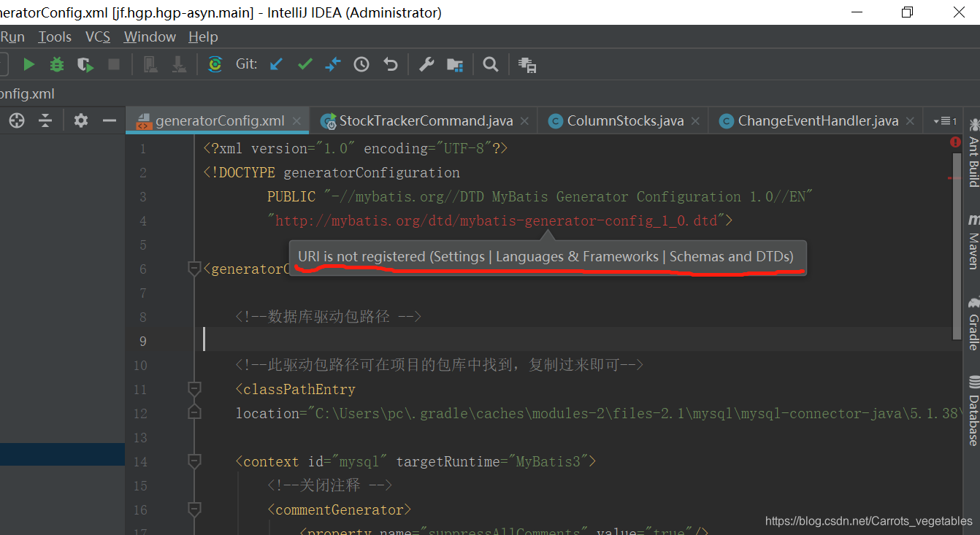This screenshot has height=535, width=980.
Task: Click the red error indicator icon
Action: click(955, 142)
